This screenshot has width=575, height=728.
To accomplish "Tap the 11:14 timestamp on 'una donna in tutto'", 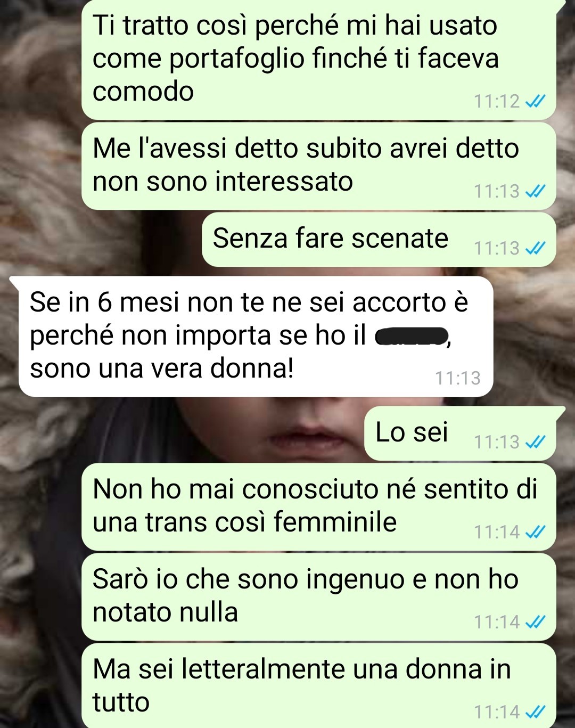I will (x=497, y=712).
